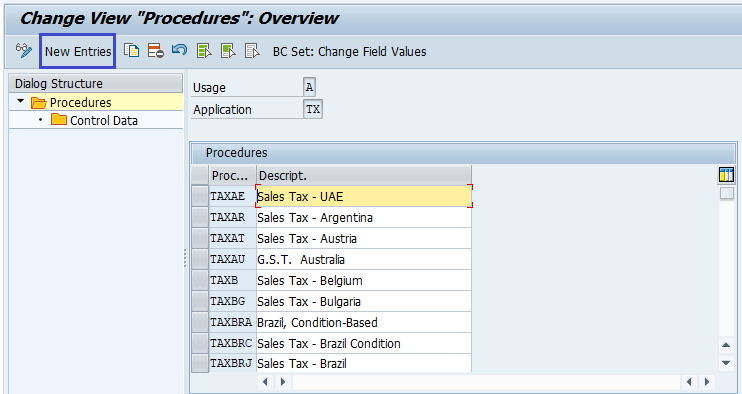Click left arrow of table column scroller

265,381
